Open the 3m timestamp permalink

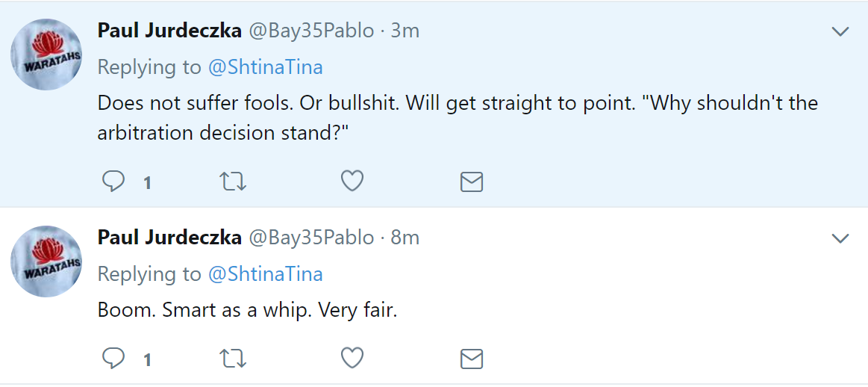click(x=405, y=31)
